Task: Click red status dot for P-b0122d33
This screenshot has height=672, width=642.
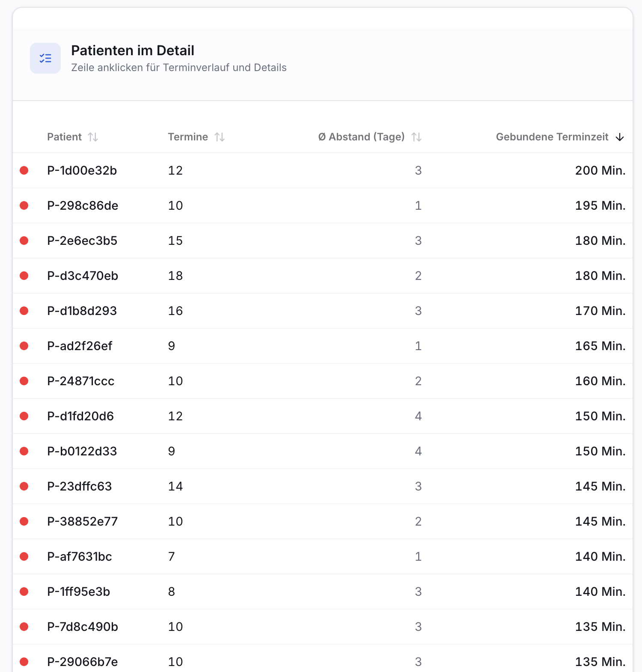Action: (24, 451)
